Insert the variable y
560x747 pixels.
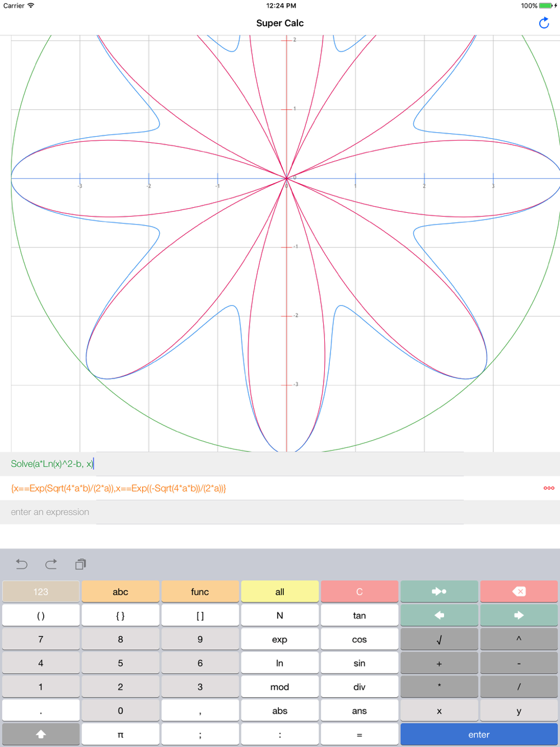(519, 711)
